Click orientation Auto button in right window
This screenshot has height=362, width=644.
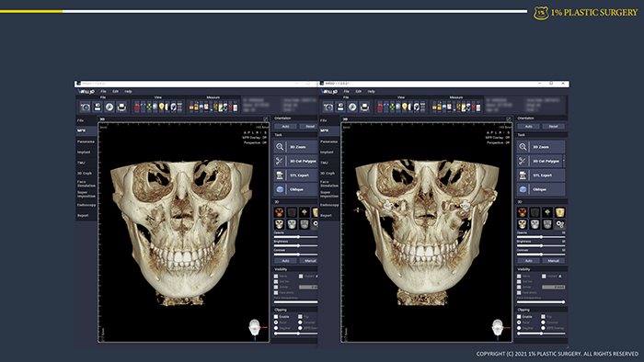coord(529,126)
